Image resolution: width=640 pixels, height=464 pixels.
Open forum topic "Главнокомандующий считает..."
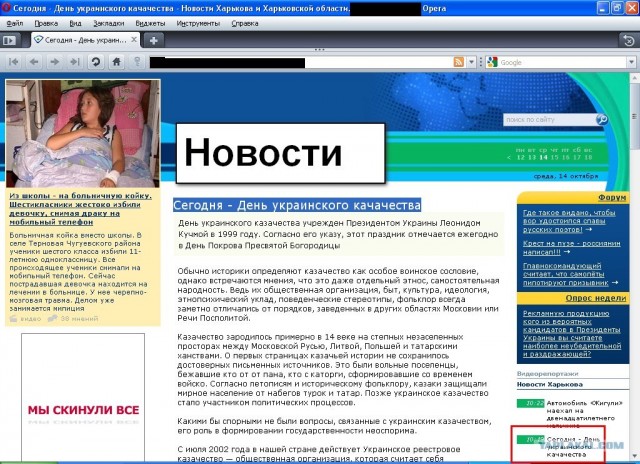tap(568, 274)
